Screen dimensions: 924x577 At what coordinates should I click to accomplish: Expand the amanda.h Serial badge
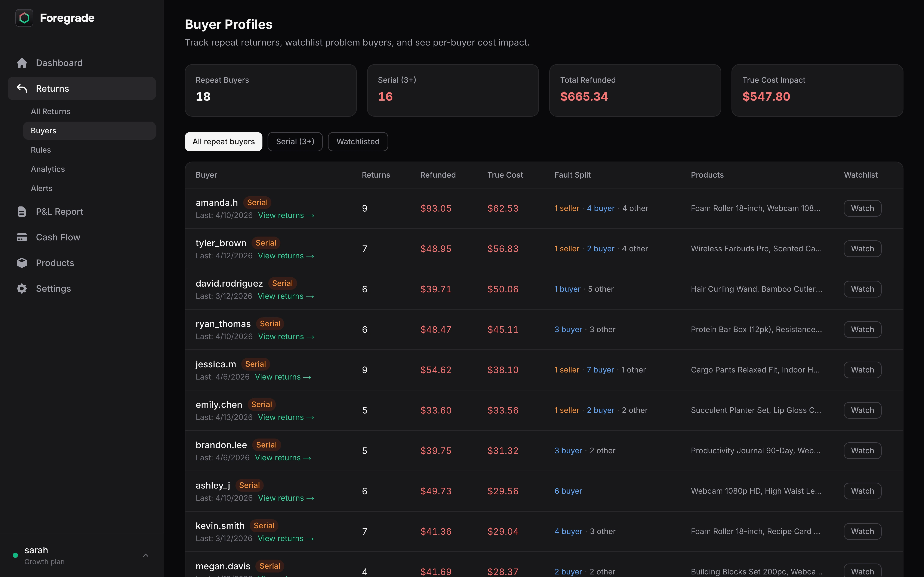point(257,202)
